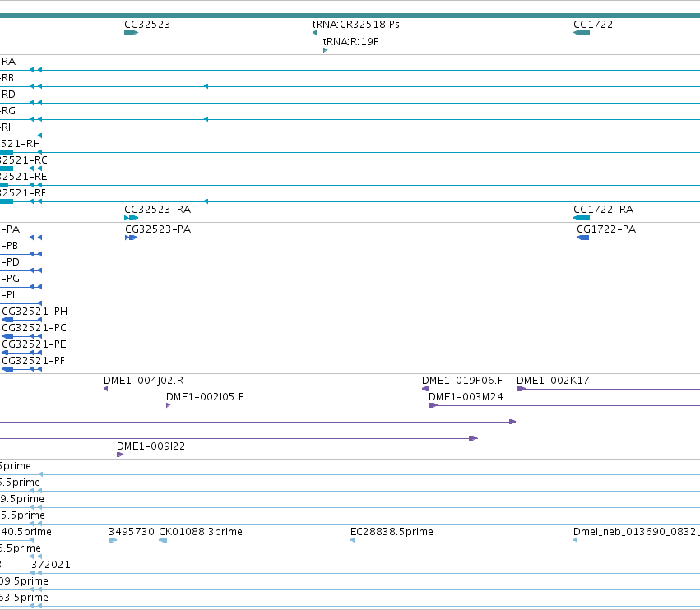This screenshot has height=610, width=700.
Task: Select the EC28838.5prime label
Action: (392, 532)
